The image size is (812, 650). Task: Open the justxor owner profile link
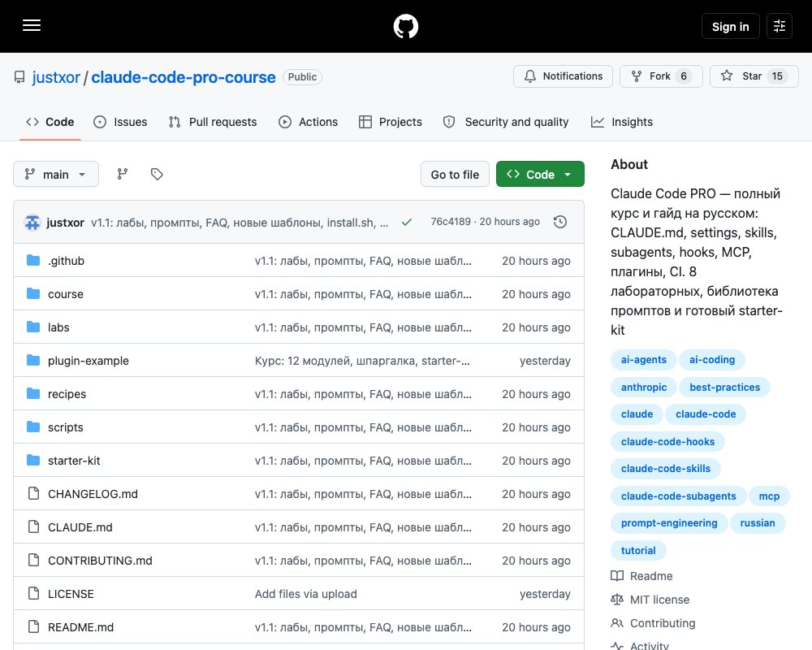coord(56,77)
